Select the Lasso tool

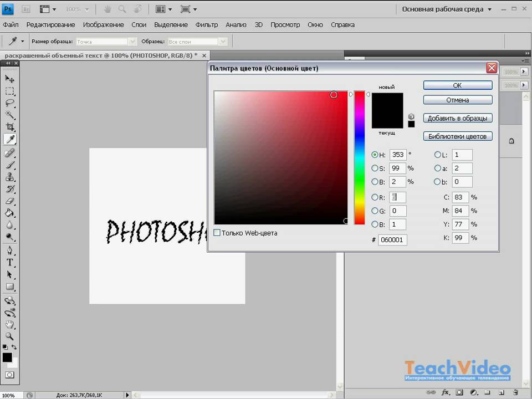tap(9, 103)
